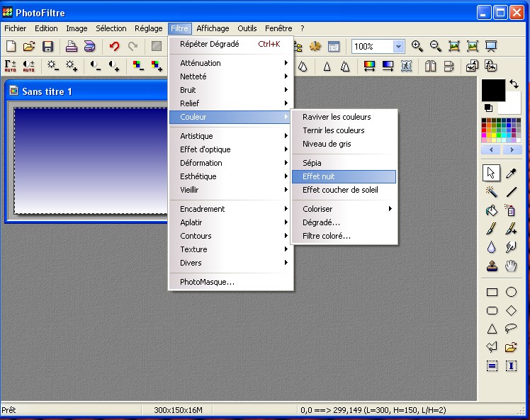Click the Saturation minus icon
This screenshot has width=530, height=420.
[x=138, y=66]
